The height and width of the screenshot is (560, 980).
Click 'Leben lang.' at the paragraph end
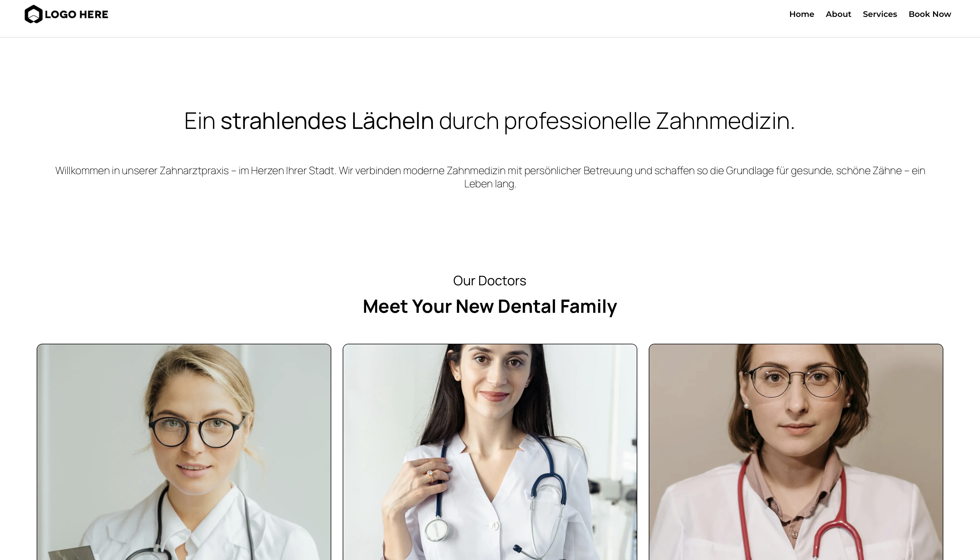click(490, 184)
